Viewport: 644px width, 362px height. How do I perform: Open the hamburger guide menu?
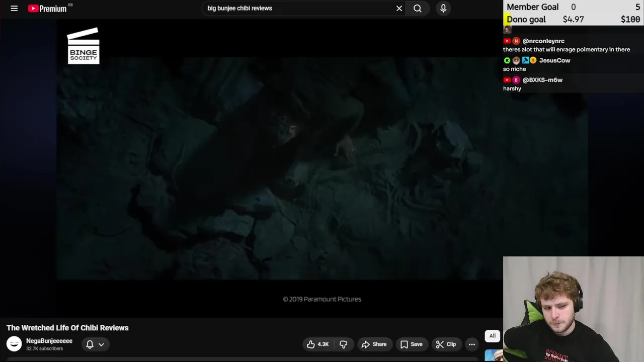pos(14,8)
